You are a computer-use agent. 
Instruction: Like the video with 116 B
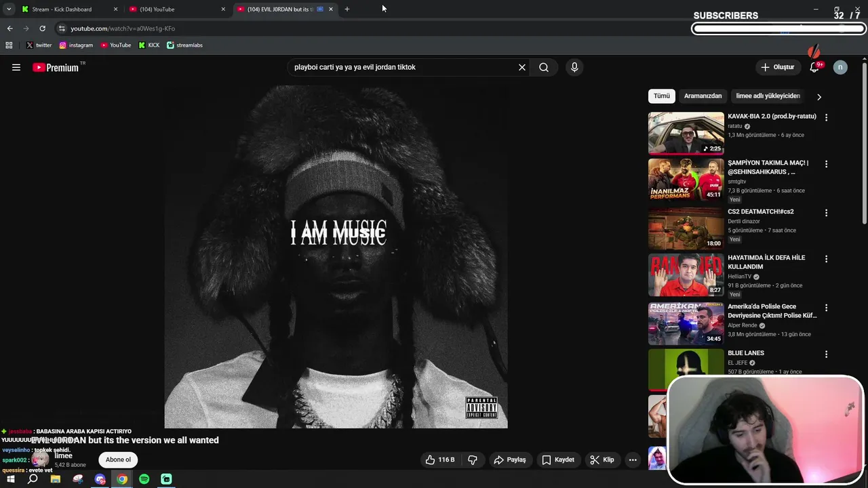point(439,460)
